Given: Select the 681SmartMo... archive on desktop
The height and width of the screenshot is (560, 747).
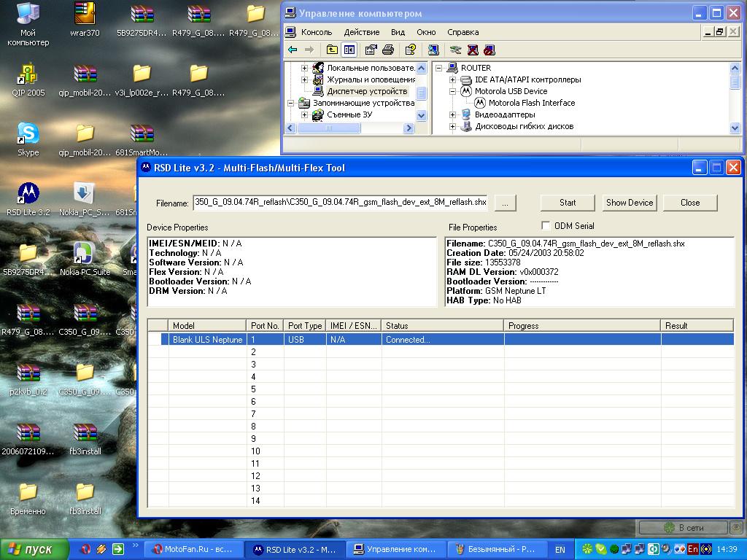Looking at the screenshot, I should click(142, 139).
